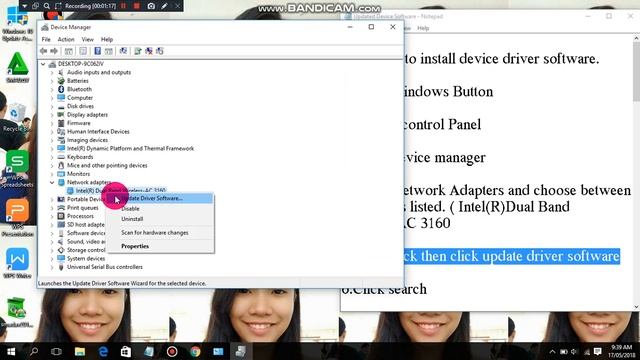
Task: Choose Disable from the context menu
Action: pyautogui.click(x=160, y=209)
